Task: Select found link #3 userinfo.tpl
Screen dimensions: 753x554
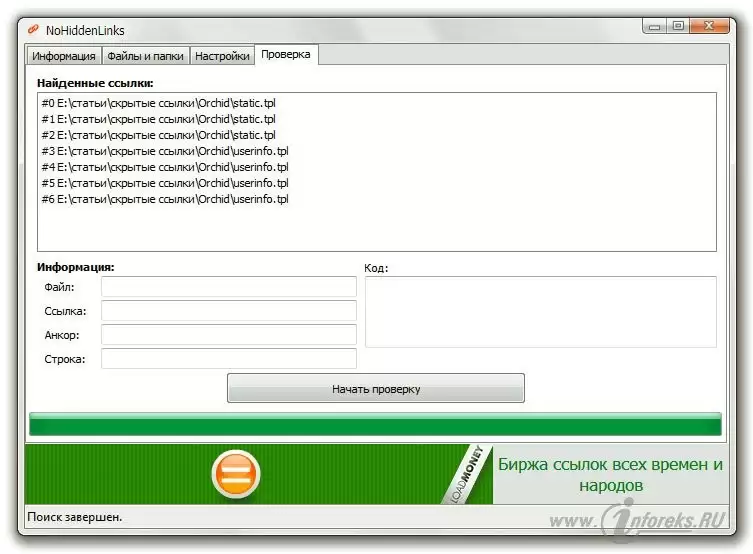Action: click(x=164, y=151)
